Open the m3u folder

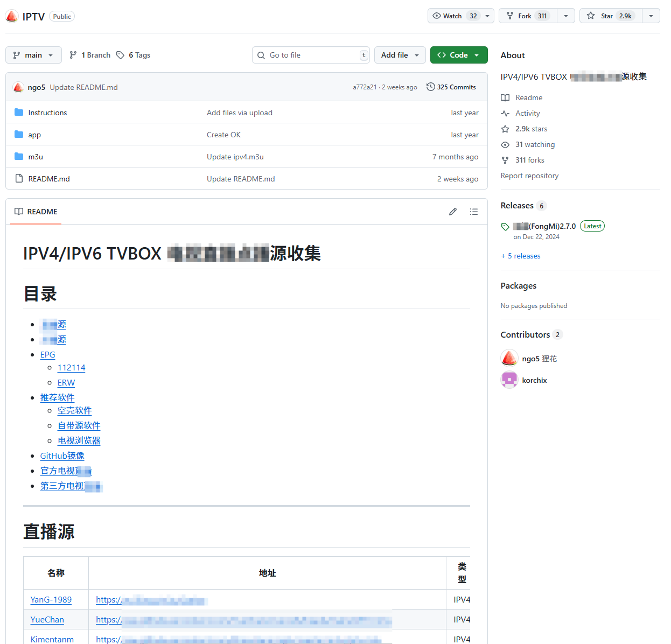36,157
